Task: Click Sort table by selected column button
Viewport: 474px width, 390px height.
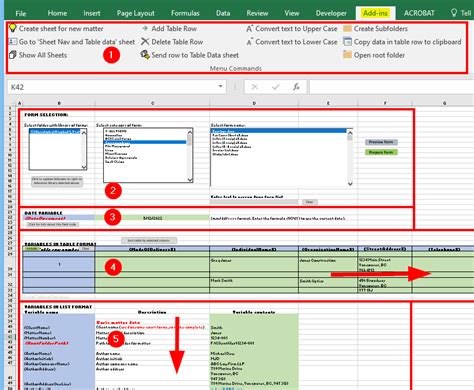Action: (149, 240)
